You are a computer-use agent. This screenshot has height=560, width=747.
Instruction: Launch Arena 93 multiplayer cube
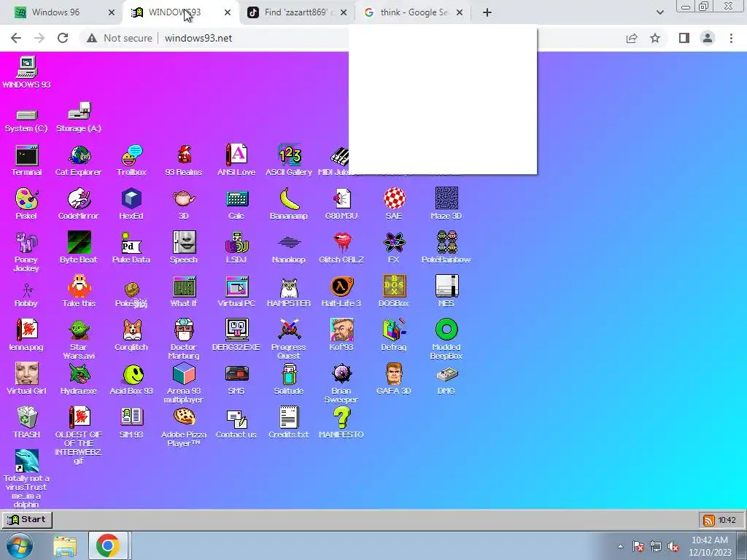point(183,384)
